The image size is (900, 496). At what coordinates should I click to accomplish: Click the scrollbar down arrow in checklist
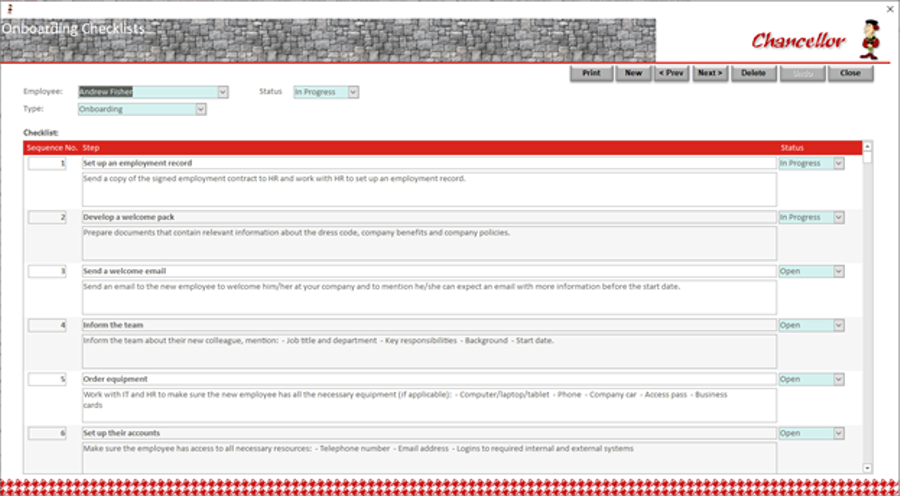point(867,468)
